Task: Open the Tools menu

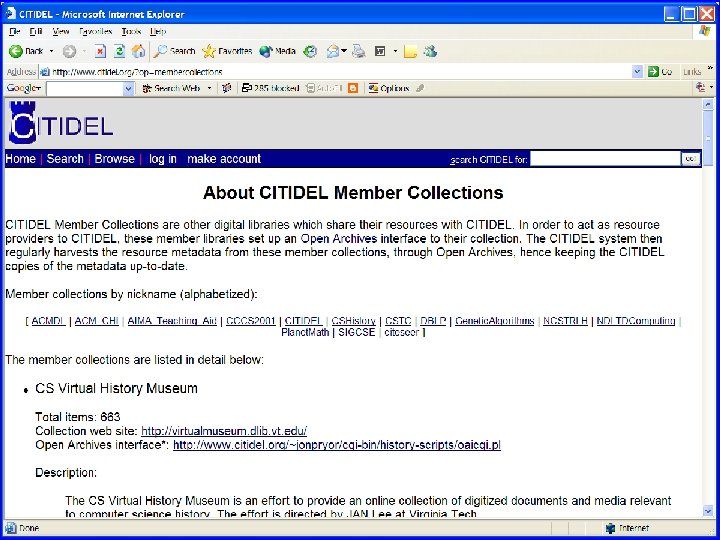Action: pos(131,32)
